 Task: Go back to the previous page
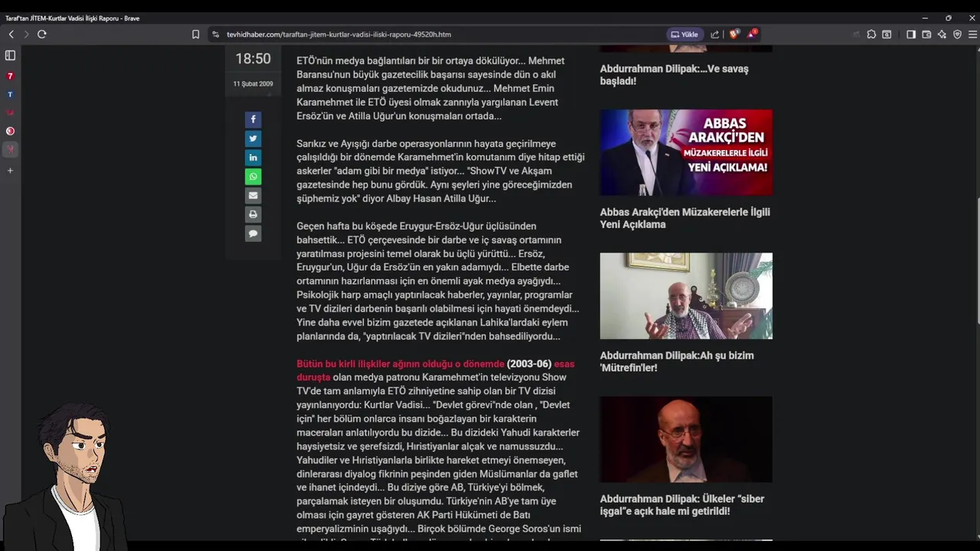(x=11, y=34)
